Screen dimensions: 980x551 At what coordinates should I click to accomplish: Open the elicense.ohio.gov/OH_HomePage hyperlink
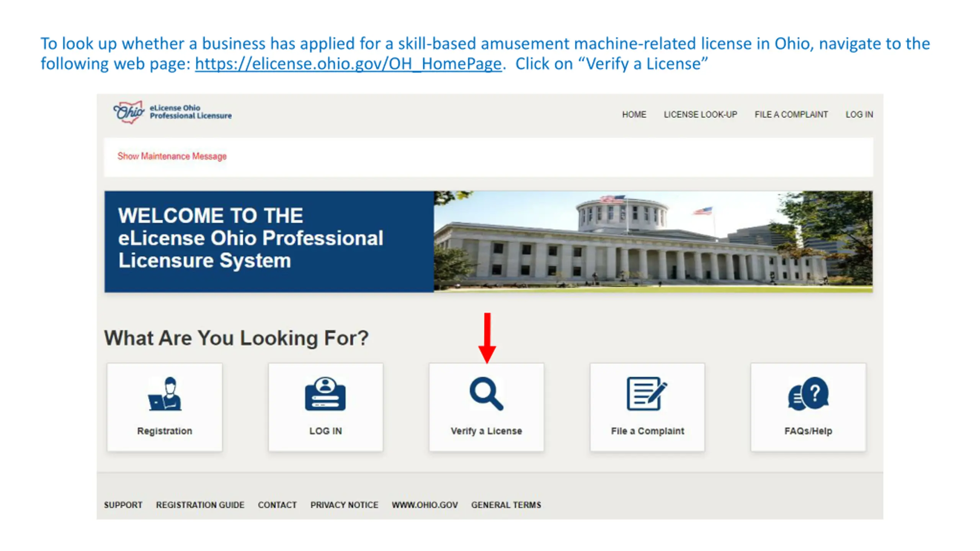pyautogui.click(x=348, y=64)
